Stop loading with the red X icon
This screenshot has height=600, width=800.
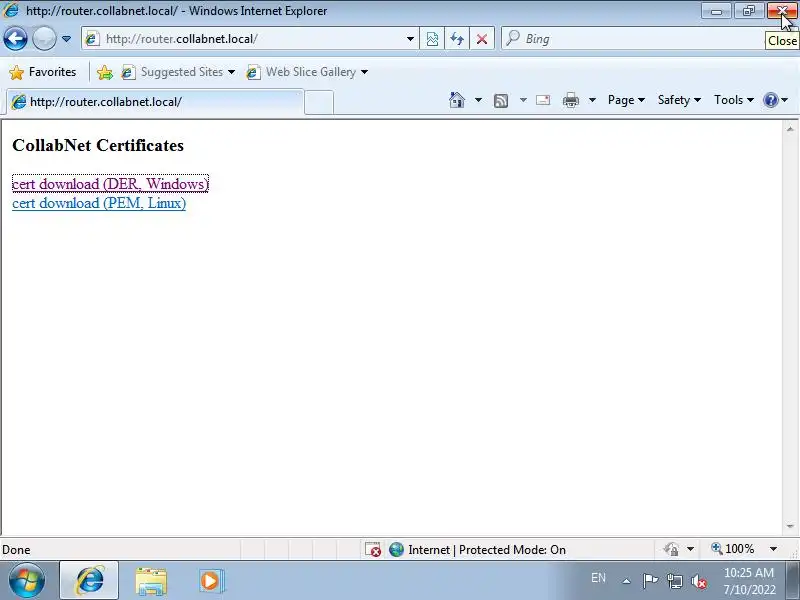[482, 39]
